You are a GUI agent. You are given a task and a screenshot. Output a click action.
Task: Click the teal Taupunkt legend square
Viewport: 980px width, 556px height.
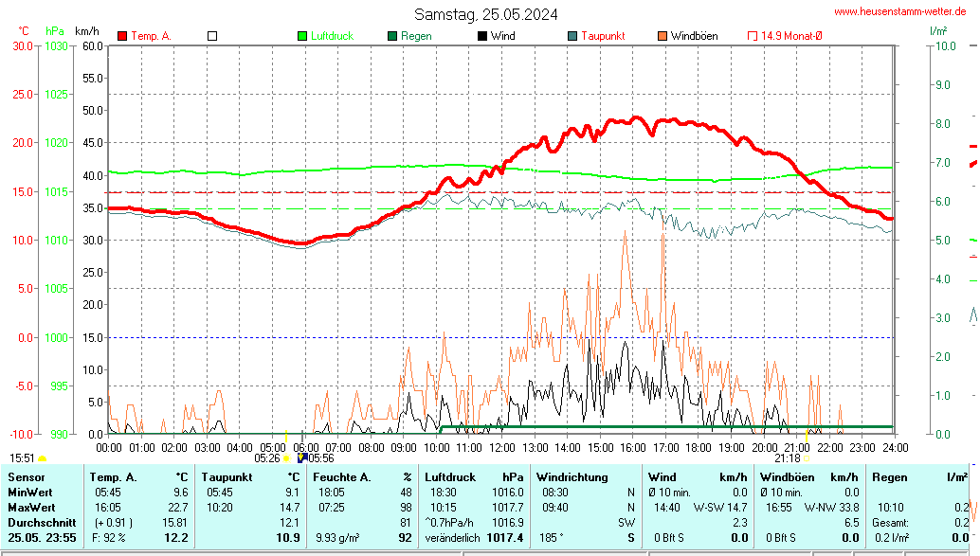point(572,36)
